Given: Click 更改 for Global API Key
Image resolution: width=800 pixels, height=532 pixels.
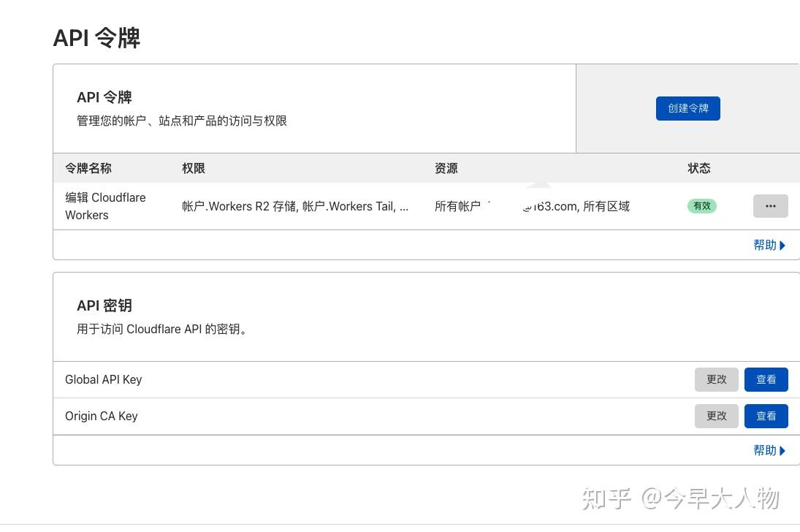Looking at the screenshot, I should pyautogui.click(x=716, y=379).
